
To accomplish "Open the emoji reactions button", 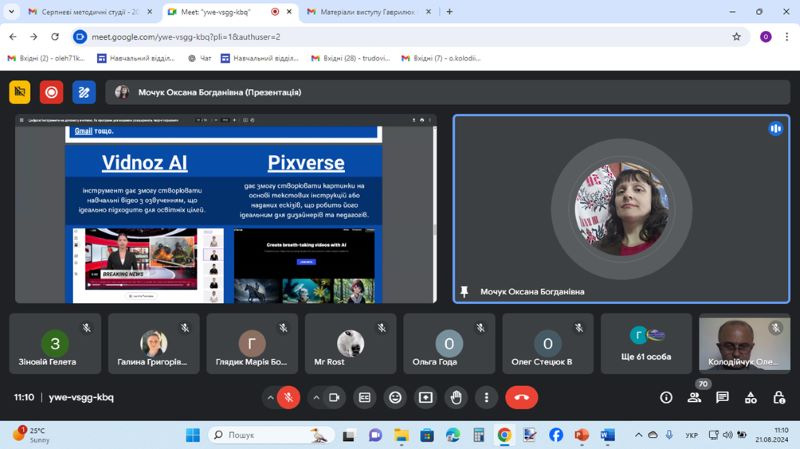I will [395, 397].
